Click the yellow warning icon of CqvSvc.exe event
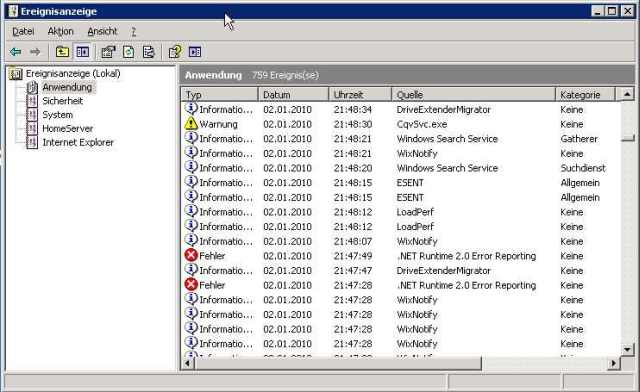The height and width of the screenshot is (392, 640). point(191,123)
